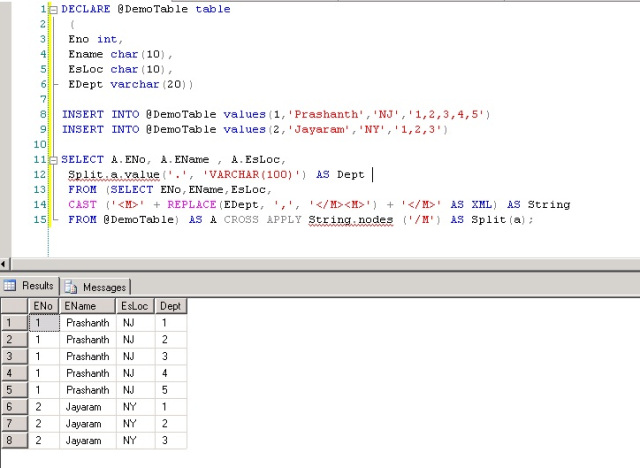Click the DECLARE keyword on line 1

tap(86, 9)
